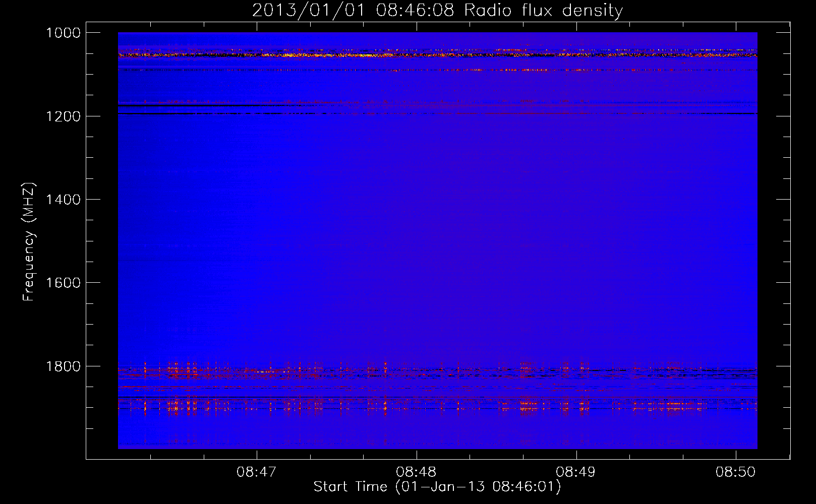Click the 1400 frequency tick label
816x504 pixels.
pos(63,200)
